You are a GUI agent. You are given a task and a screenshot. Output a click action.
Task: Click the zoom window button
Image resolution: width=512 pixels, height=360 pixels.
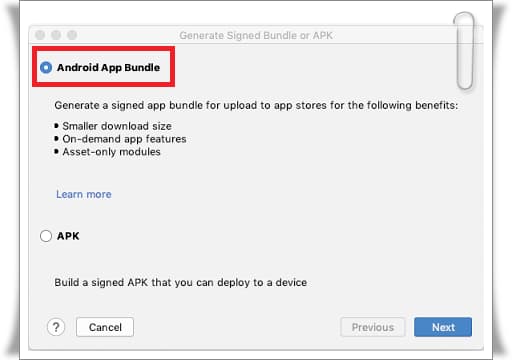click(x=72, y=35)
